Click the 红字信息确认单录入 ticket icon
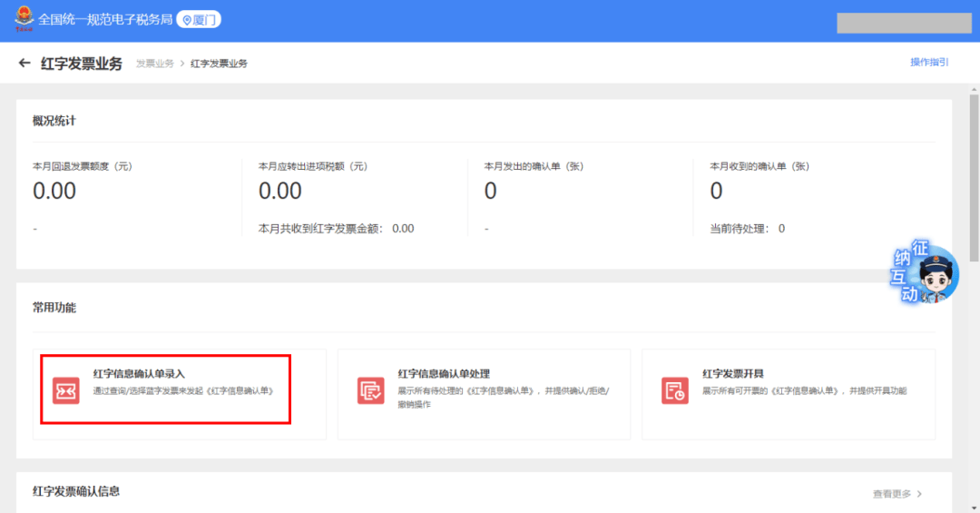980x513 pixels. [65, 390]
